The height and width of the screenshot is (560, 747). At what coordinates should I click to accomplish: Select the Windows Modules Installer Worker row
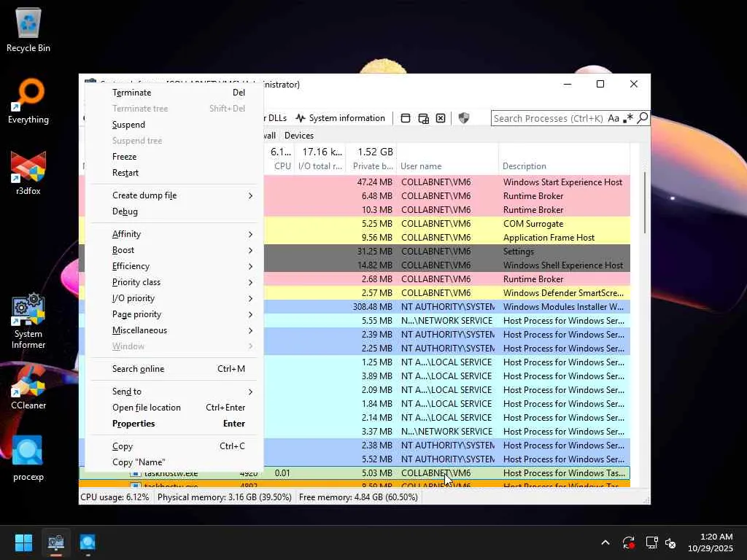(x=447, y=307)
